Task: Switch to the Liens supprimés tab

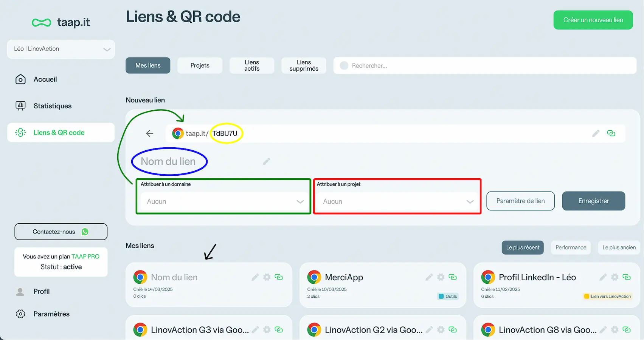Action: [x=304, y=65]
